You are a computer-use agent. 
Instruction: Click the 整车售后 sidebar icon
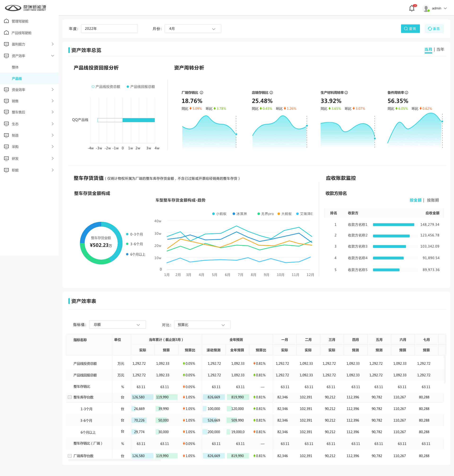(7, 112)
